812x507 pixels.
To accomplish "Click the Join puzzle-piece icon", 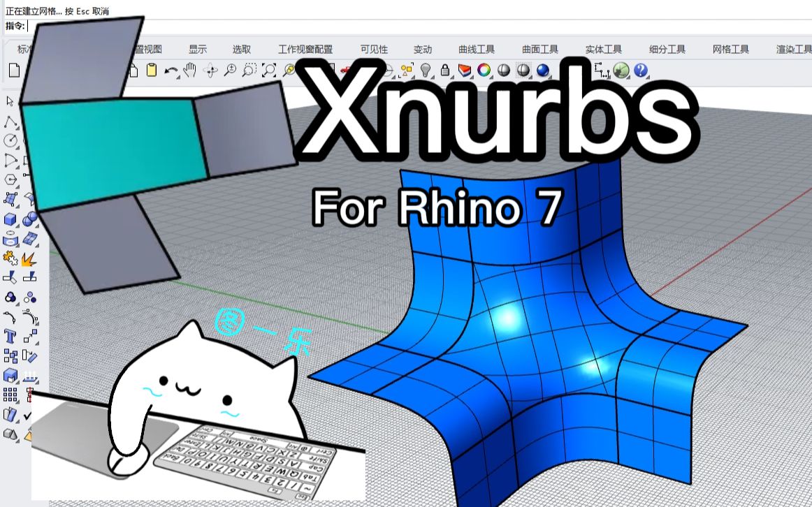I will pyautogui.click(x=10, y=258).
